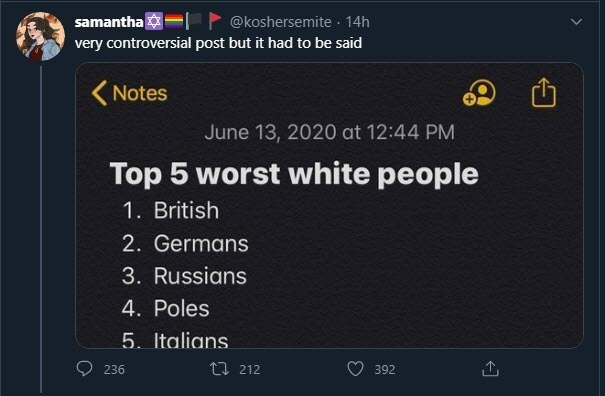
Task: Like the tweet with the heart icon
Action: point(355,369)
